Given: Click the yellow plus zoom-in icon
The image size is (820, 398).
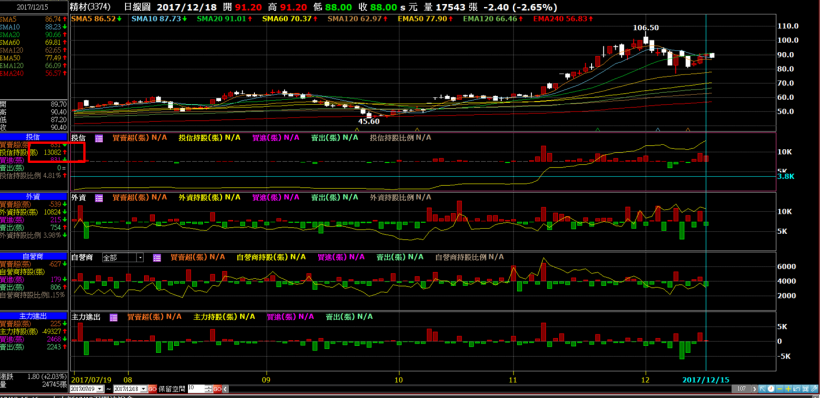Looking at the screenshot, I should pyautogui.click(x=788, y=389).
